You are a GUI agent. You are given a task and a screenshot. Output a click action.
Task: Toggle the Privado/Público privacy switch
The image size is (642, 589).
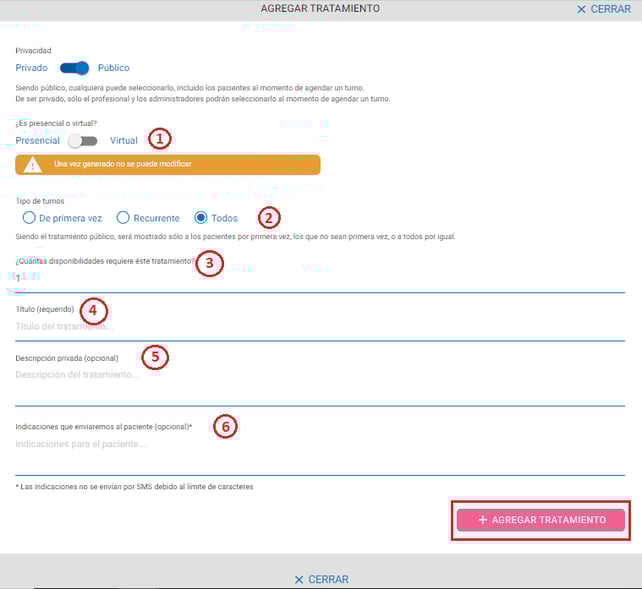[x=75, y=68]
